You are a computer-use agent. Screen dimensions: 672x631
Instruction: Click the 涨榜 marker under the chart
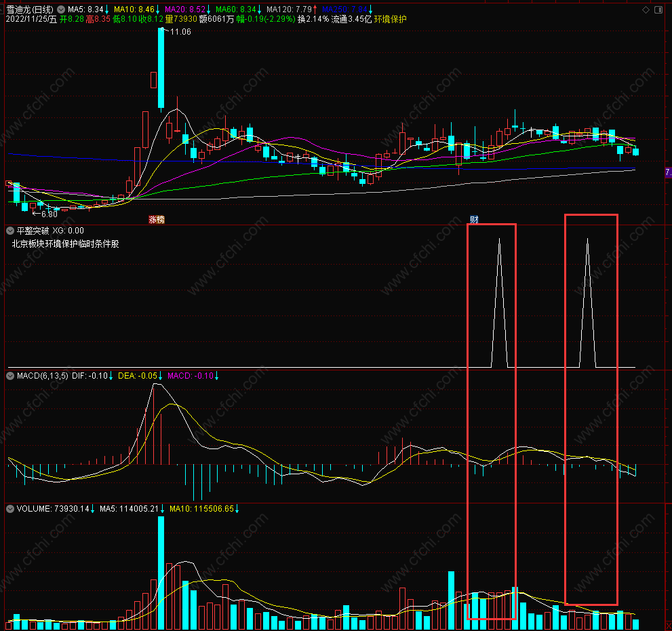(x=157, y=220)
